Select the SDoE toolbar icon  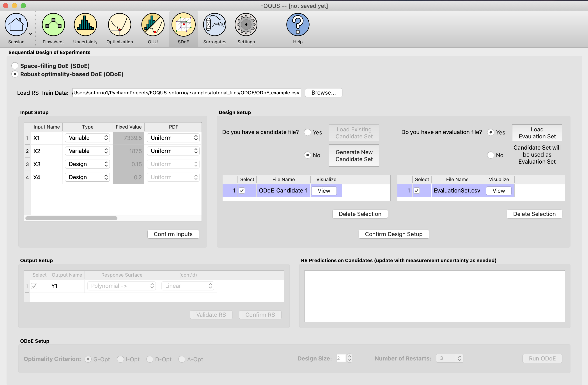coord(183,25)
